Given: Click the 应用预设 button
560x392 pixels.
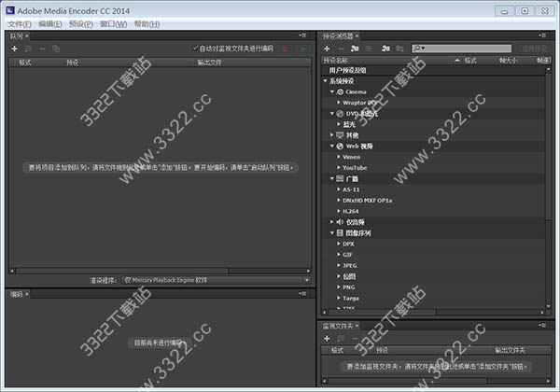Looking at the screenshot, I should coord(534,49).
